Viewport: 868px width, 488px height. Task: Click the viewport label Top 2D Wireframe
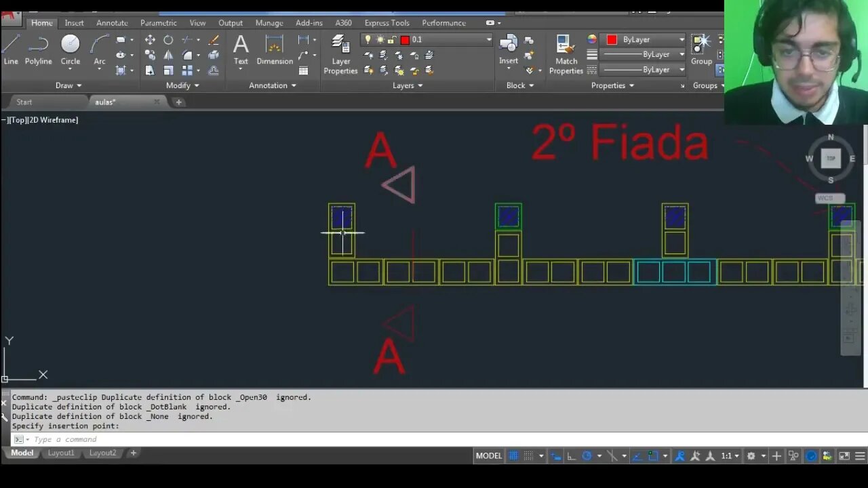pyautogui.click(x=41, y=120)
